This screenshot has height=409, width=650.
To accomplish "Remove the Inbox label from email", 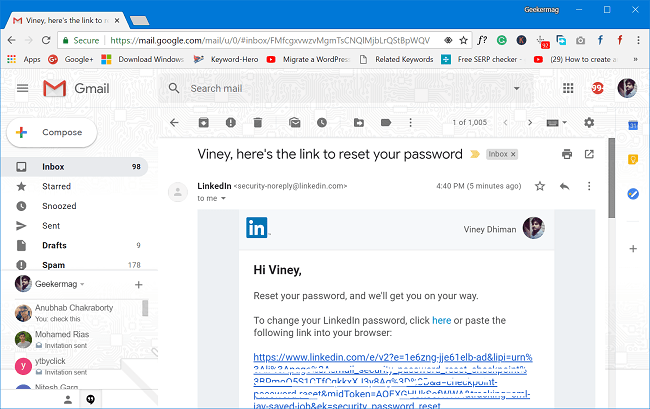I will click(513, 154).
